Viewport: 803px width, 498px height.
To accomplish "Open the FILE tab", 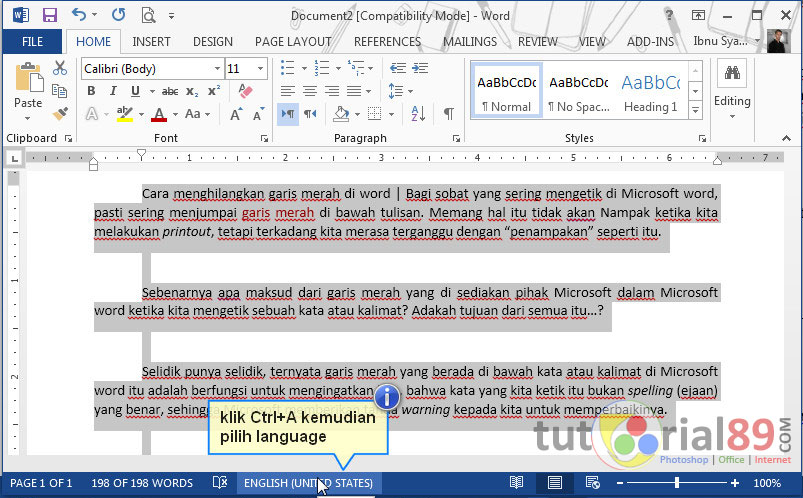I will point(32,42).
